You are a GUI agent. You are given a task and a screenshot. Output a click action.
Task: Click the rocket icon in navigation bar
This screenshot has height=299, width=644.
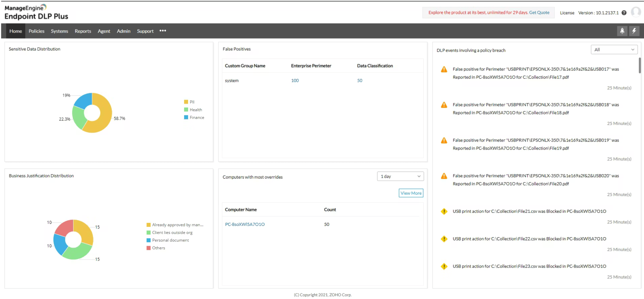click(x=622, y=31)
